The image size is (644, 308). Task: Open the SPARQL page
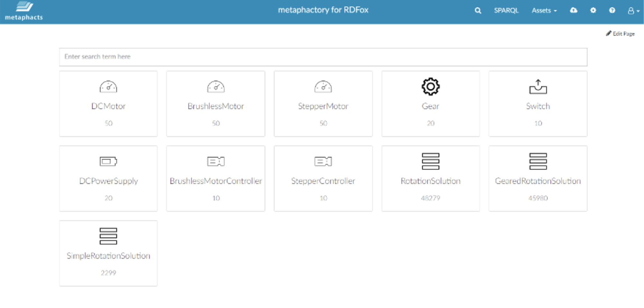pos(506,11)
